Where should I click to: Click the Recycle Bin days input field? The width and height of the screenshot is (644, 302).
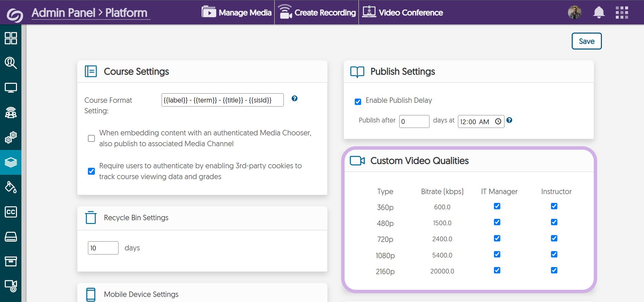tap(103, 248)
